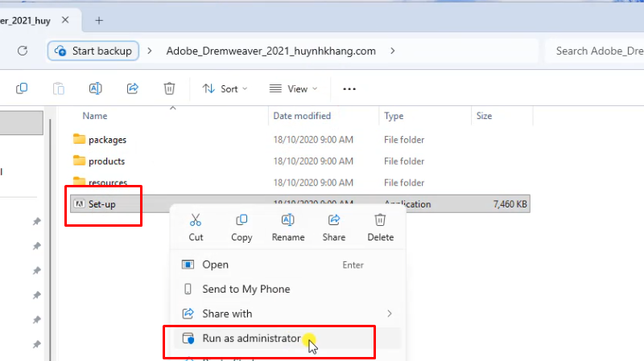
Task: Close the er_2021_huy tab
Action: (x=65, y=20)
